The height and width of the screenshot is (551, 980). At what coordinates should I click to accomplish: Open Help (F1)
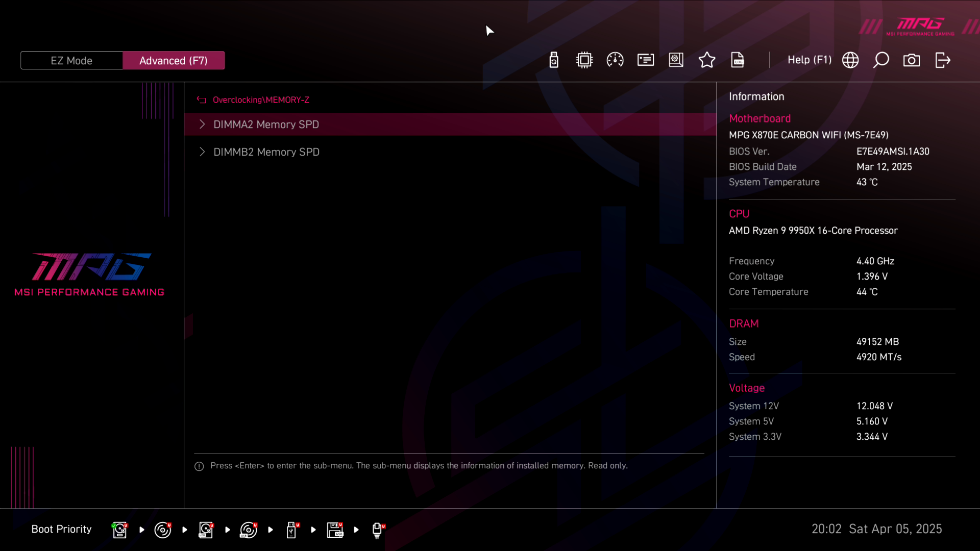(x=809, y=60)
